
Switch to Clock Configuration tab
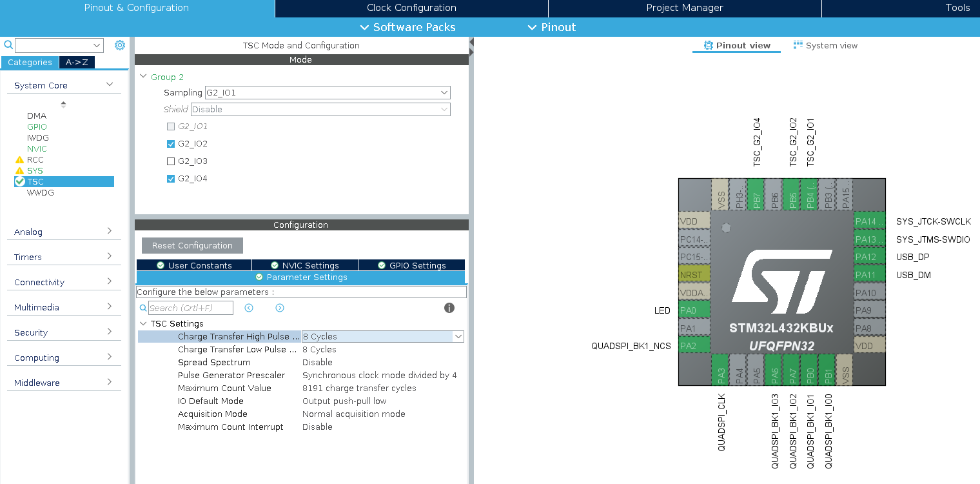tap(411, 8)
